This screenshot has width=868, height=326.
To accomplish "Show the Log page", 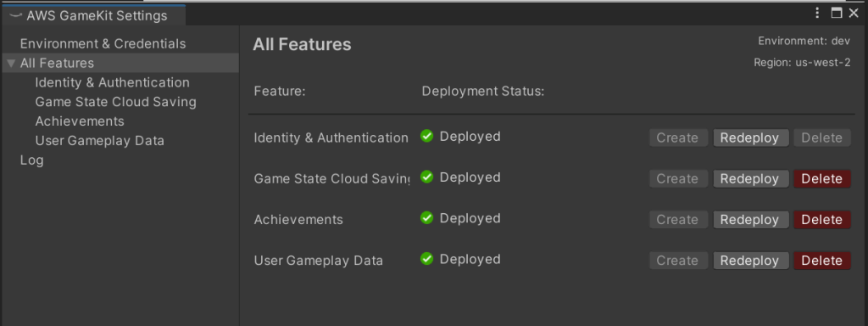I will pos(31,160).
